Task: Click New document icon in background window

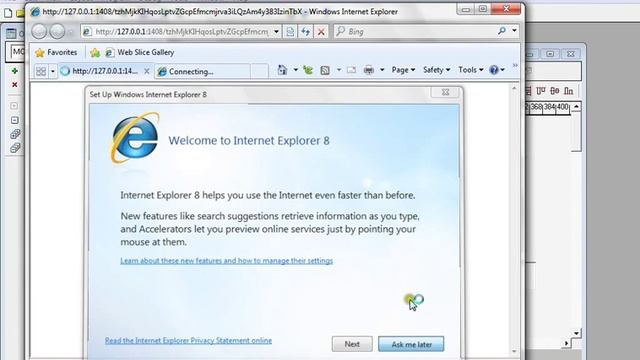Action: click(7, 13)
